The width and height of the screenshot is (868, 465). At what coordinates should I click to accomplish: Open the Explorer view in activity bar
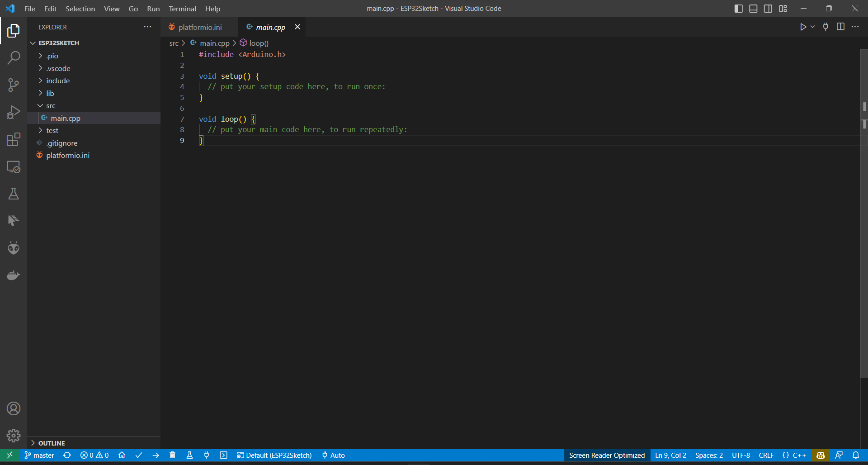coord(14,31)
